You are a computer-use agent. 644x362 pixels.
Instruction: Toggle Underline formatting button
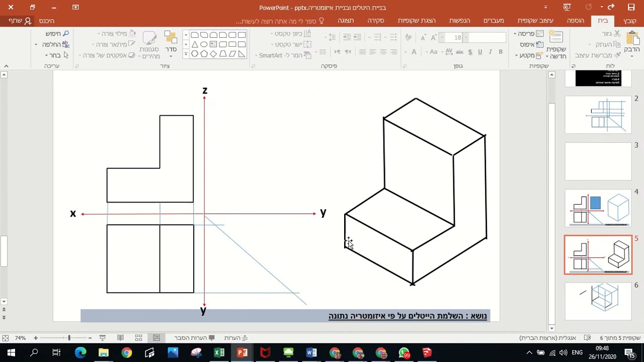pos(480,52)
